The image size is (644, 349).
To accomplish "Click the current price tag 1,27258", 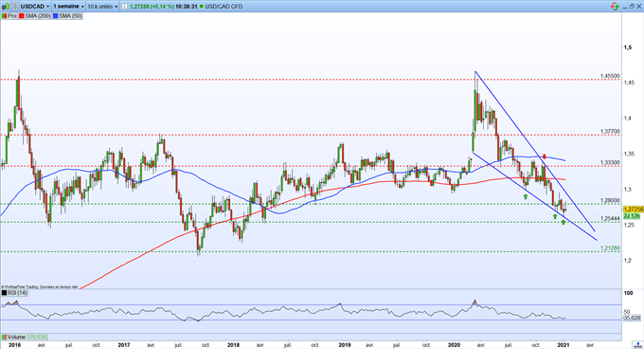I will click(x=634, y=210).
